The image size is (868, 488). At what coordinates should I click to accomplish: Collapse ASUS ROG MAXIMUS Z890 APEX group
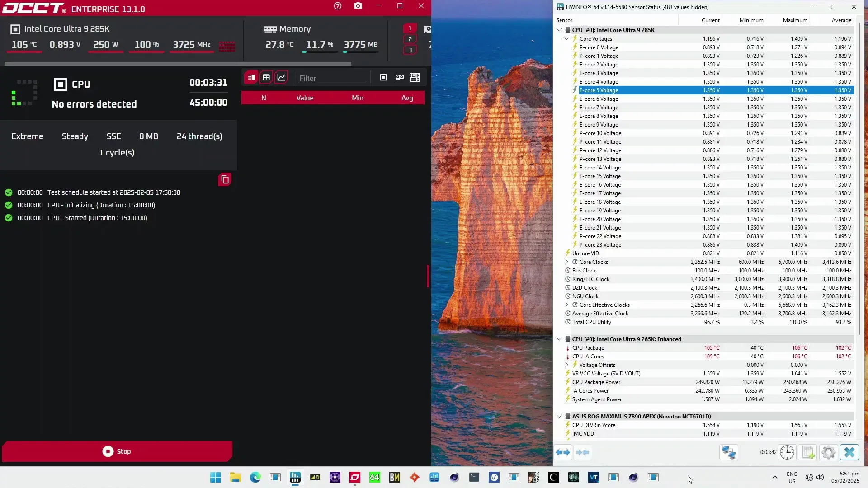[559, 417]
